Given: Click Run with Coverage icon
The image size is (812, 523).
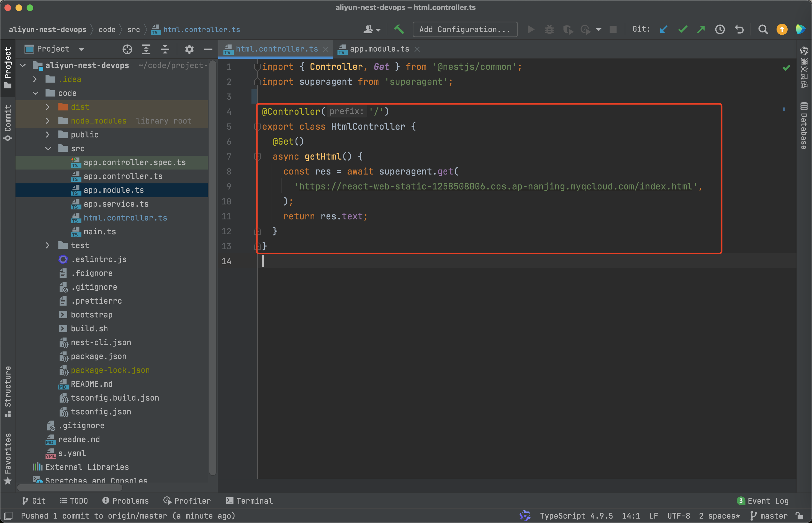Looking at the screenshot, I should (x=568, y=30).
